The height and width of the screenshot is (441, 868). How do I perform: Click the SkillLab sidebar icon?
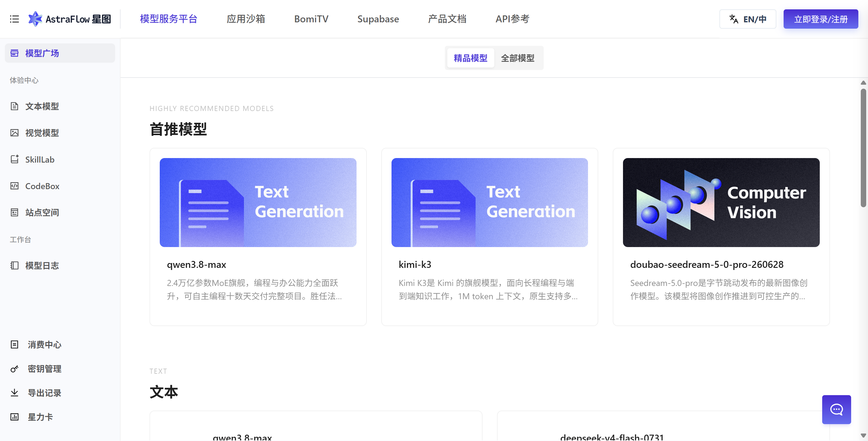(x=14, y=159)
